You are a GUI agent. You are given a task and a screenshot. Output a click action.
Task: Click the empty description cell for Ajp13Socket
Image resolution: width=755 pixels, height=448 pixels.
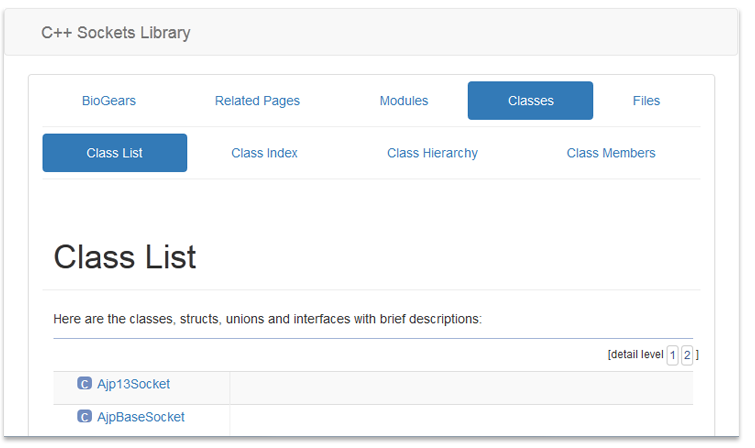coord(460,387)
